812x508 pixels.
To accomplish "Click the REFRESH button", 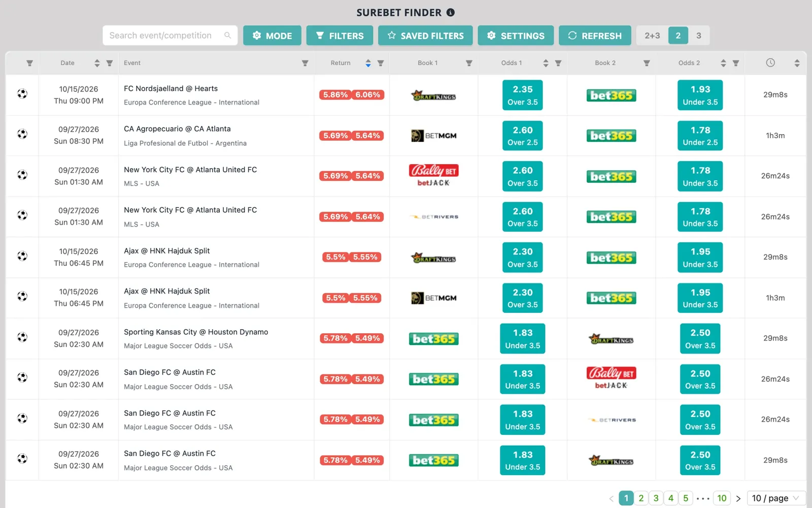I will [595, 36].
